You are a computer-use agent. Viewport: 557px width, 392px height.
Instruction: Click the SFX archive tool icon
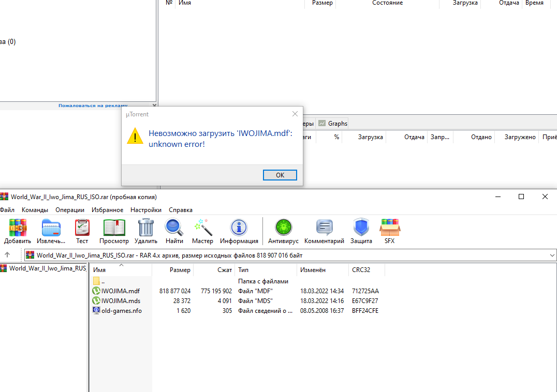coord(390,231)
